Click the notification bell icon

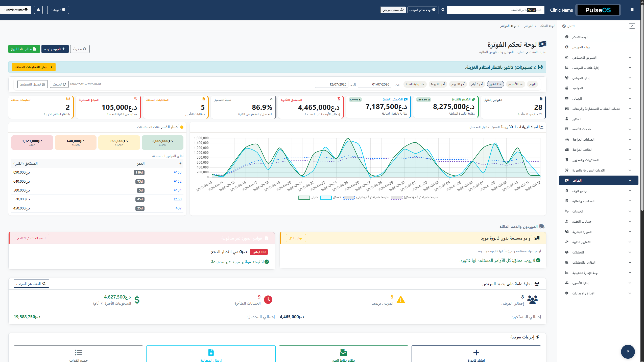coord(38,10)
